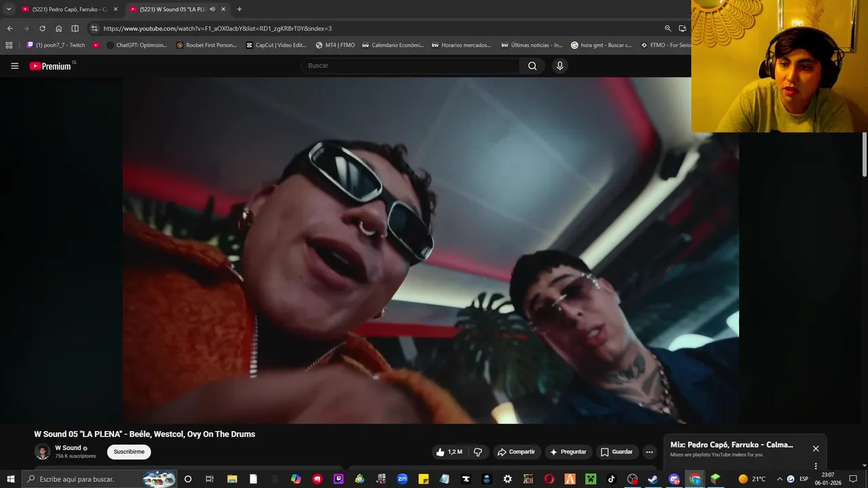Open hora gmt Google search bookmark

(x=601, y=45)
